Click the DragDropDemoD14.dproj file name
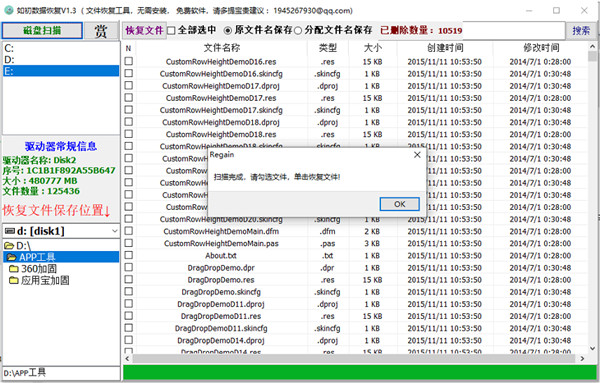Viewport: 600px width, 383px height. point(221,341)
